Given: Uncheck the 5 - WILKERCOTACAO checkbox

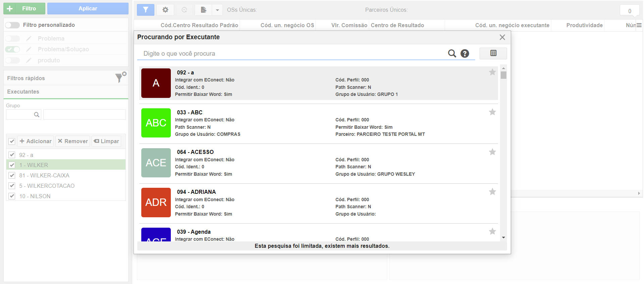Looking at the screenshot, I should (12, 186).
